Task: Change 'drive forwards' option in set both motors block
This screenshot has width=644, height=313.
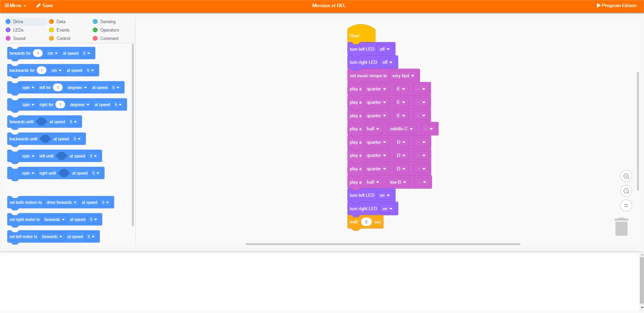Action: [61, 203]
